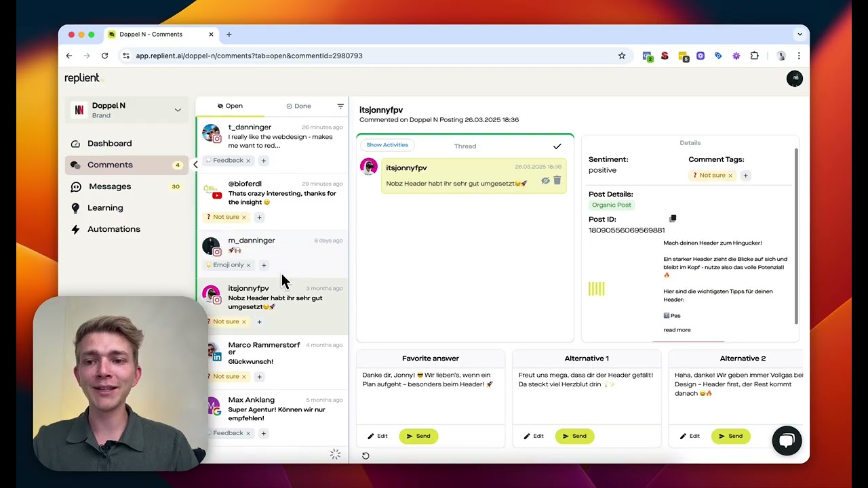Remove the Not sure tag on the @bioferdl comment
This screenshot has width=868, height=488.
(x=244, y=218)
